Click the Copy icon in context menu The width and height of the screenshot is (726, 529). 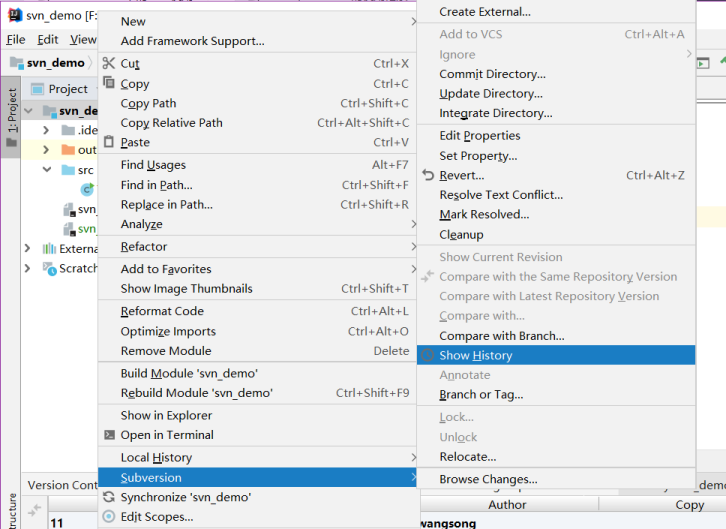pyautogui.click(x=110, y=83)
